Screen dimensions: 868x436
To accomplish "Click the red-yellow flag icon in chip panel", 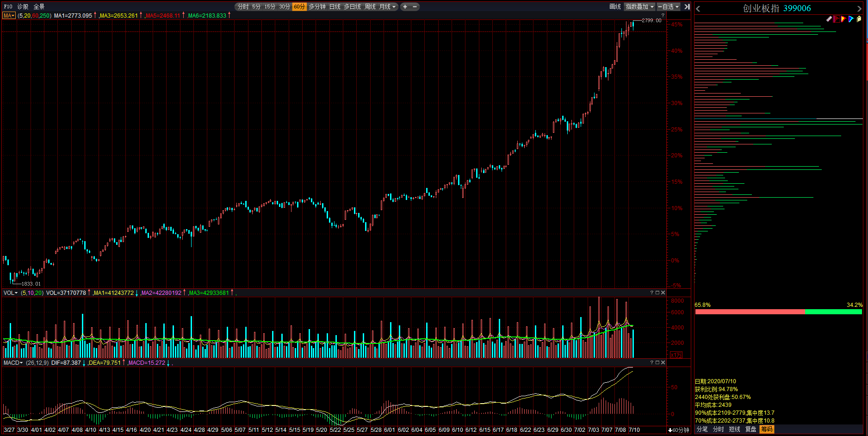I will (x=843, y=19).
